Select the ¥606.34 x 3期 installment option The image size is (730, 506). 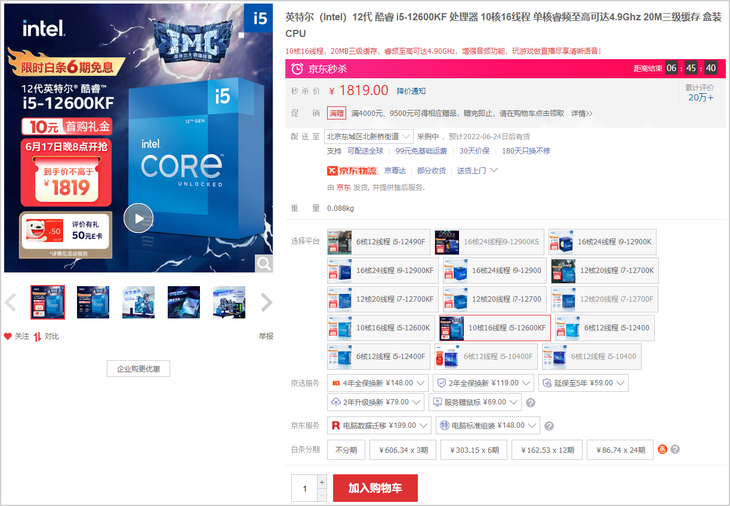403,450
